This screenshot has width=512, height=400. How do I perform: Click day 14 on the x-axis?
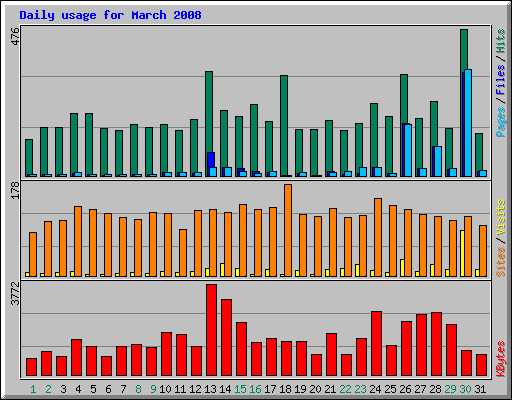point(225,389)
